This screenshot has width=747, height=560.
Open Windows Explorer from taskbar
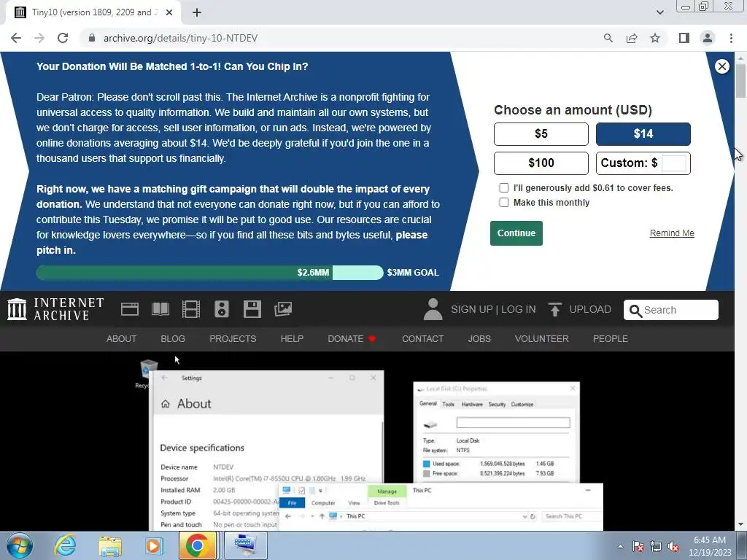(x=110, y=545)
